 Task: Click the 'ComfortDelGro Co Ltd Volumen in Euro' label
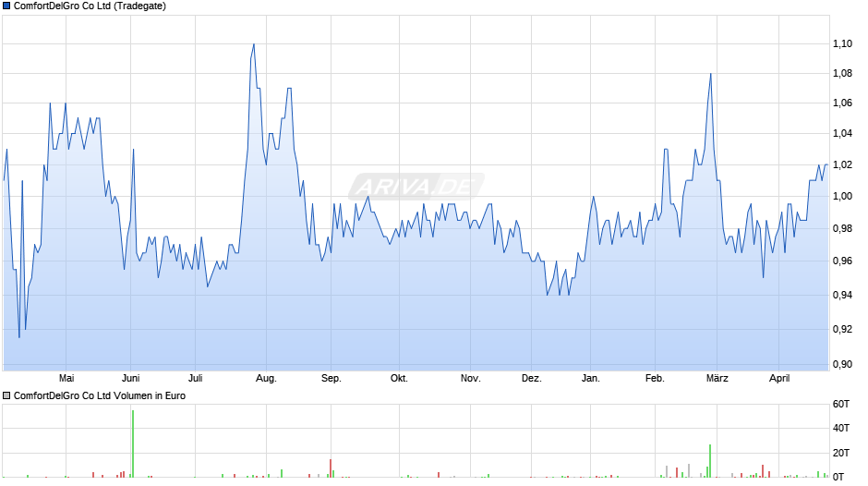coord(100,395)
